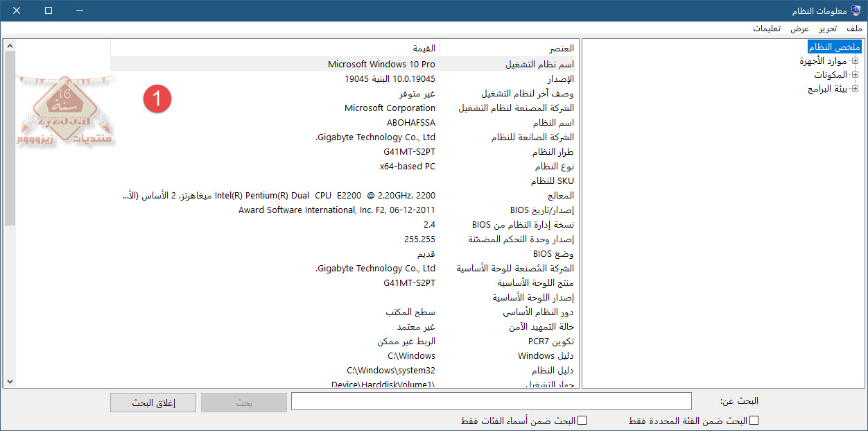Minimize the System Information window

point(80,10)
